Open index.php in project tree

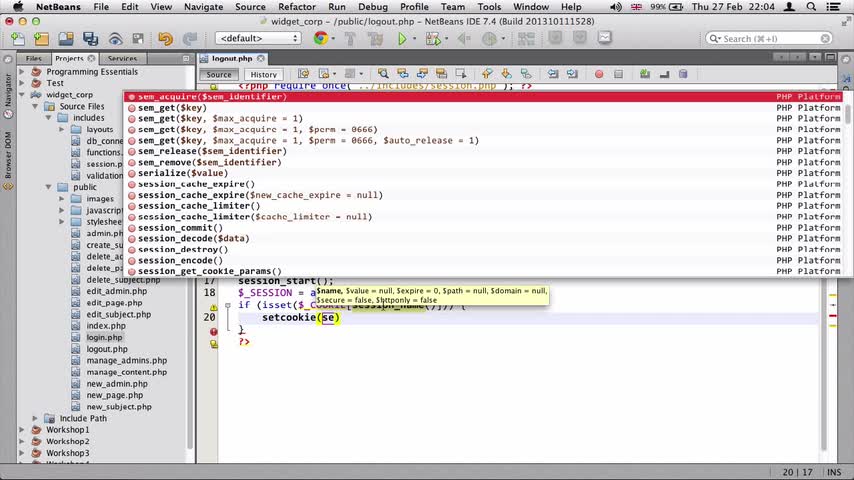(x=106, y=326)
